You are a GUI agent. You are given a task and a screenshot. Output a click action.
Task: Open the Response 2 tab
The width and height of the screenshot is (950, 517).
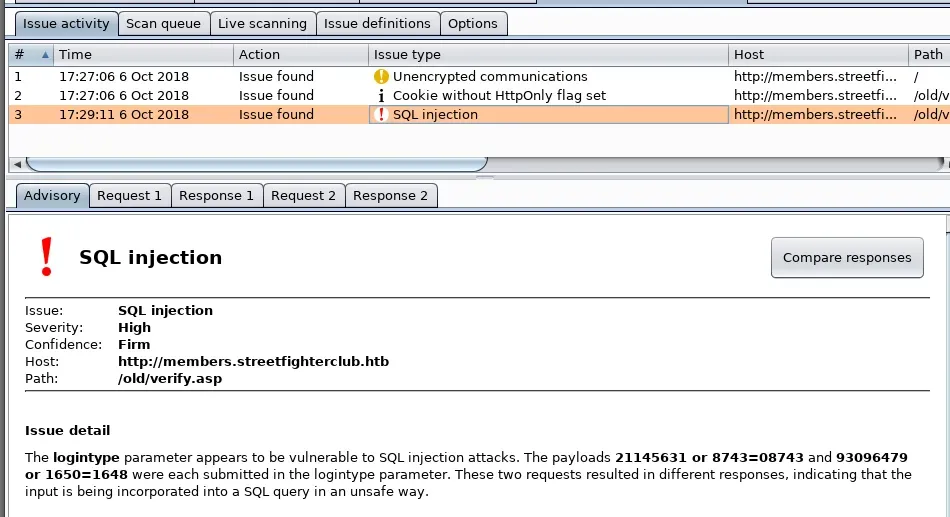pos(390,195)
